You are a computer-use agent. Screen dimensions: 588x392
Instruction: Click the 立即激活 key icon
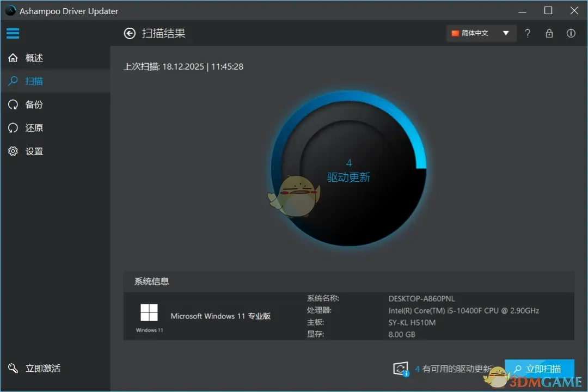[x=13, y=368]
